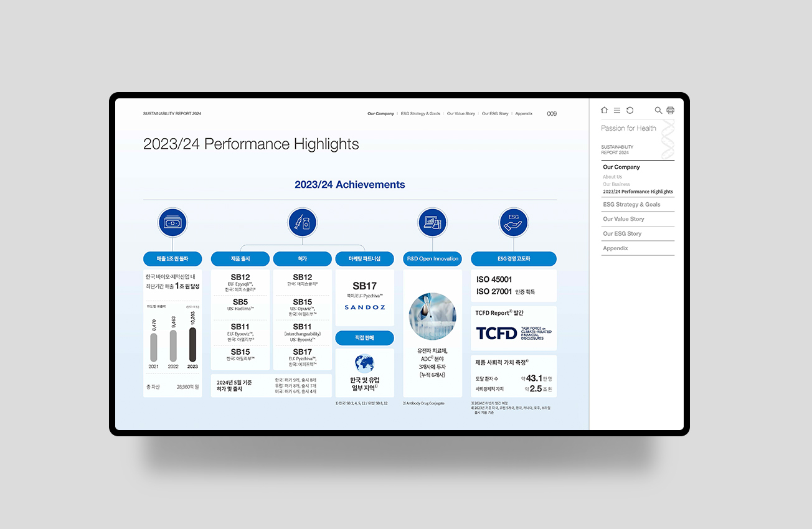
Task: Open 2023/24 Performance Highlights sidebar link
Action: click(x=638, y=192)
